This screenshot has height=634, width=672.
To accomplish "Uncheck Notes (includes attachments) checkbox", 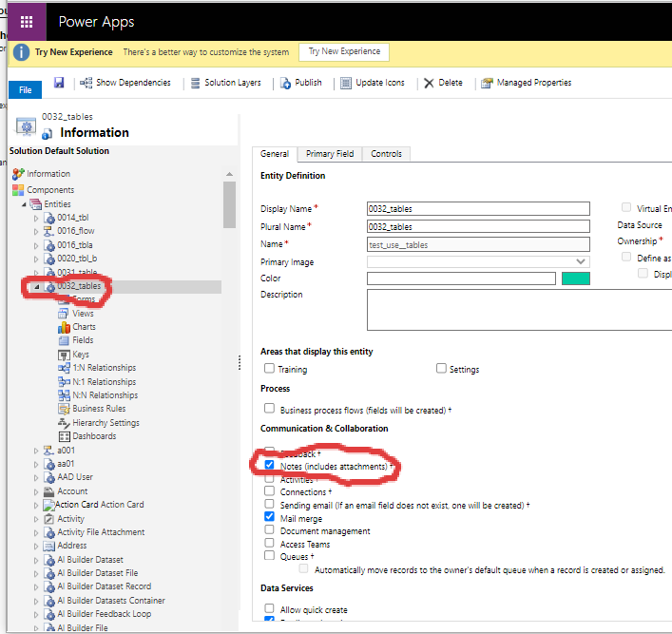I will click(x=270, y=467).
